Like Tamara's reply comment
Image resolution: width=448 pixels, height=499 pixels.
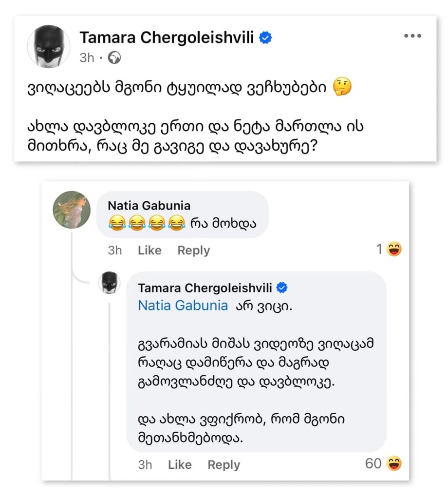point(180,465)
